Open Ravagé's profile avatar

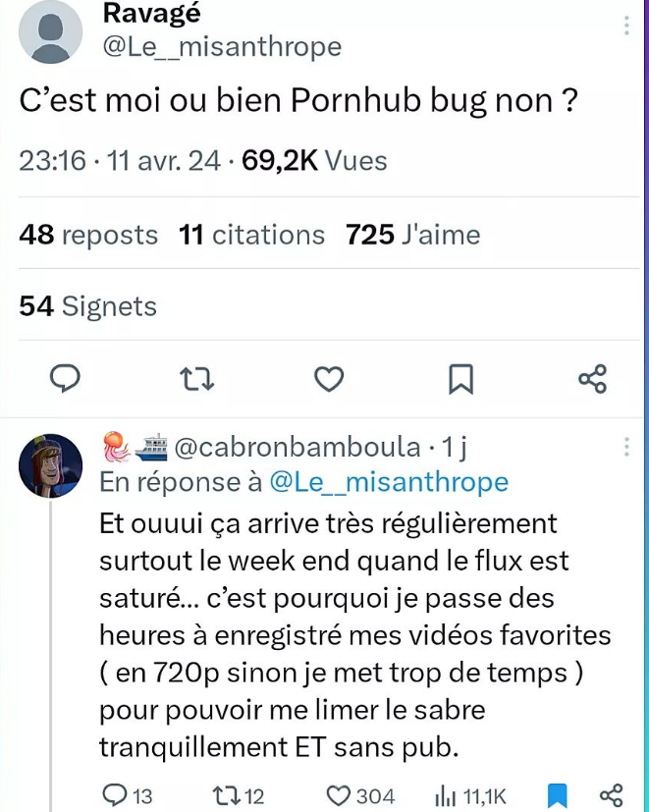51,31
